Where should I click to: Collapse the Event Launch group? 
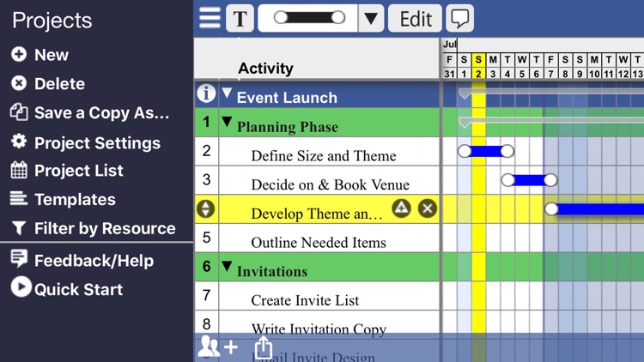click(228, 94)
